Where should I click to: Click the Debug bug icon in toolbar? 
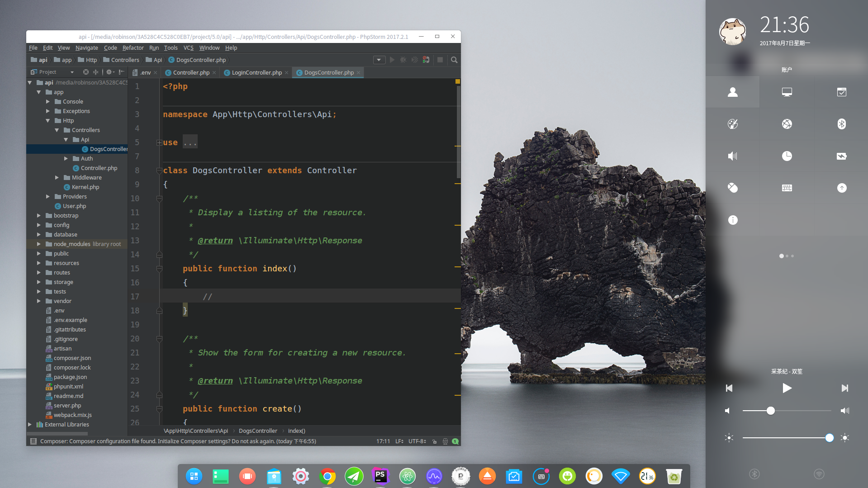pyautogui.click(x=403, y=60)
